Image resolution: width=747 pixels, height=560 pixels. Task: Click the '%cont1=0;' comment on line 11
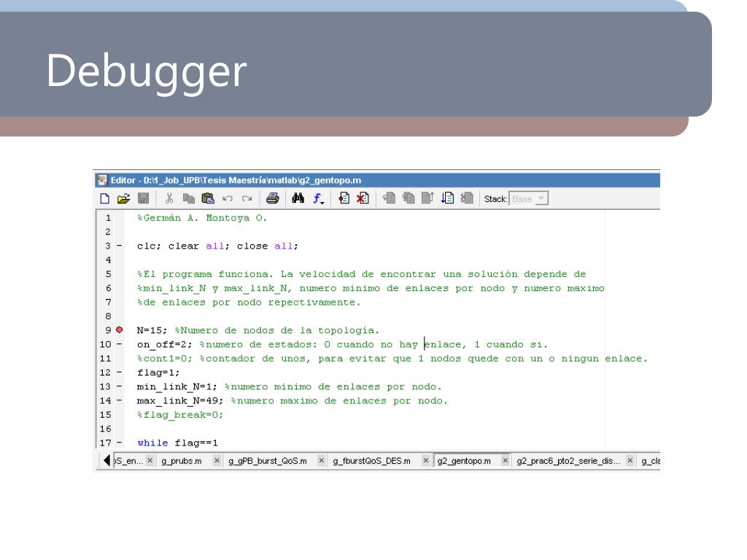(164, 359)
